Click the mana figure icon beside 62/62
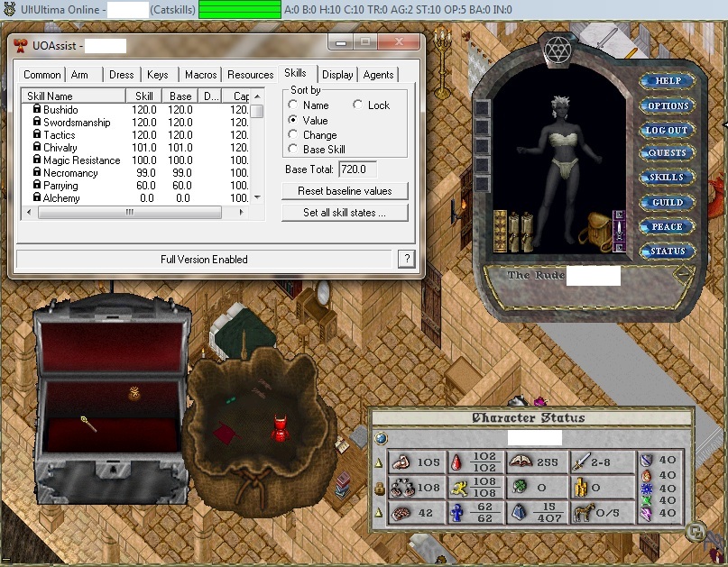 click(x=457, y=513)
